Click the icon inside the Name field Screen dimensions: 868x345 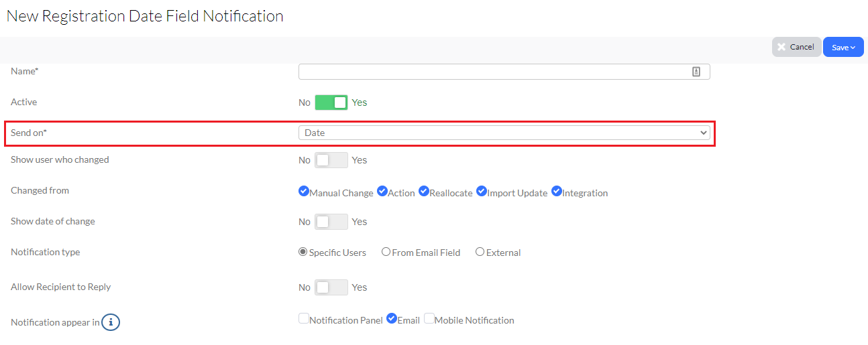point(696,72)
